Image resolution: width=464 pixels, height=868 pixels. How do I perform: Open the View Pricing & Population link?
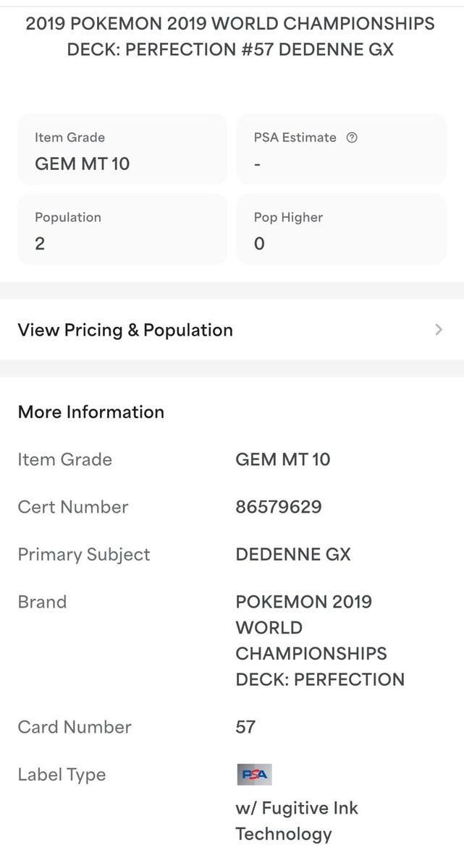point(125,330)
